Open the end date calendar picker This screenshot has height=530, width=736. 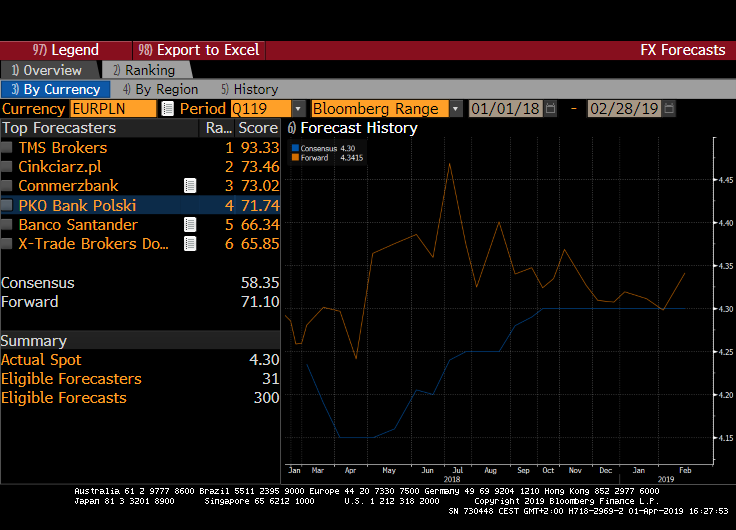pos(669,109)
